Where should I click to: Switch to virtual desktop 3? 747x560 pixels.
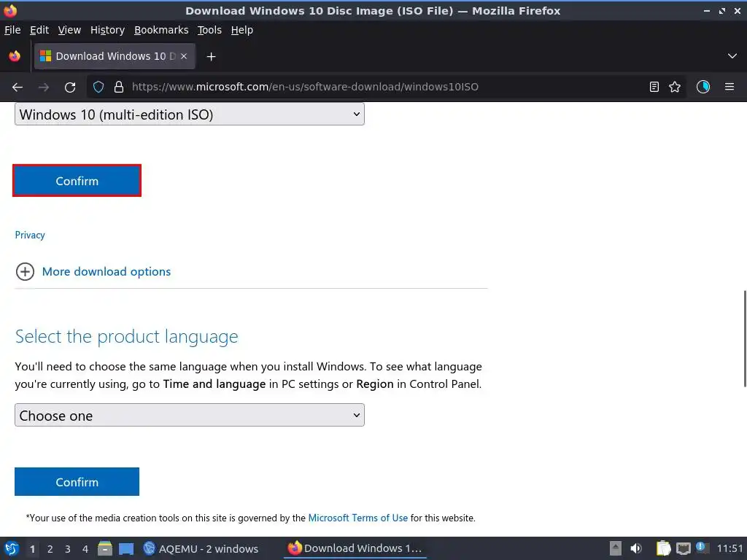[x=68, y=549]
